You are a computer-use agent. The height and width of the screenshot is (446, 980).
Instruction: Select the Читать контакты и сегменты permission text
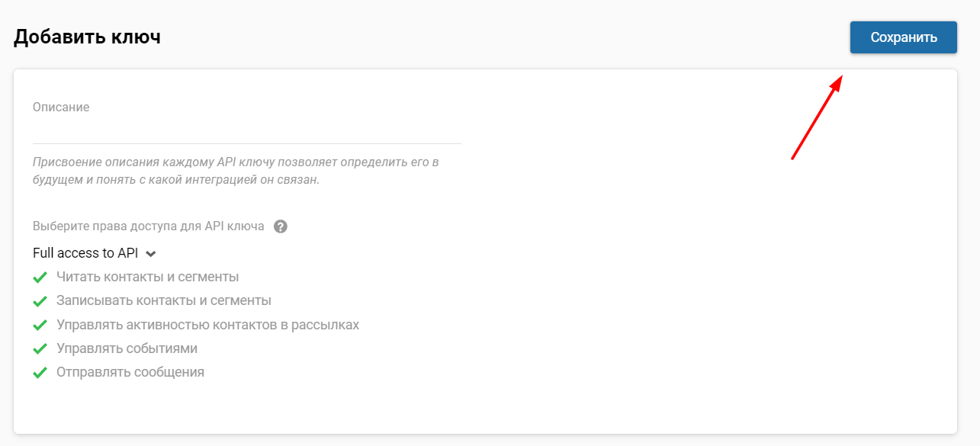pyautogui.click(x=147, y=277)
